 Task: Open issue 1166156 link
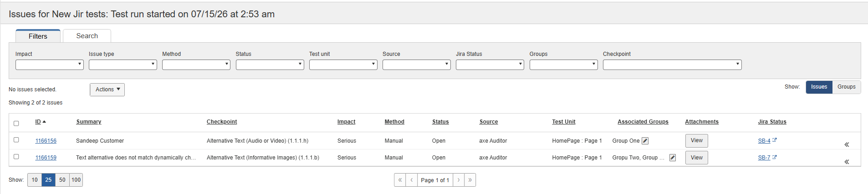(x=46, y=141)
